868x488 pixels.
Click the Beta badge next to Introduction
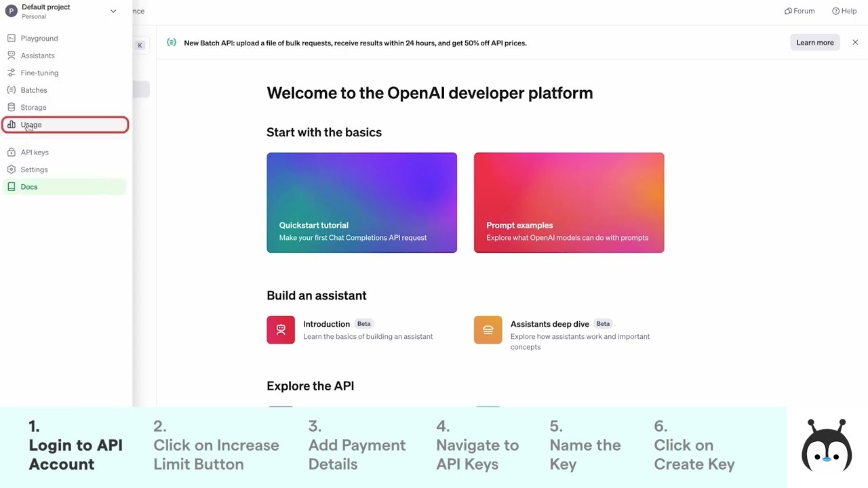[x=364, y=324]
